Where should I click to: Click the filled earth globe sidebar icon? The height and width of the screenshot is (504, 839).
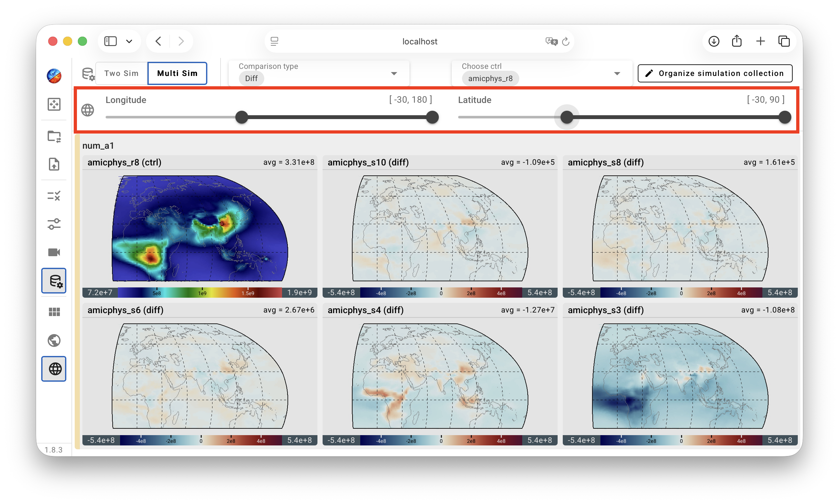(54, 340)
